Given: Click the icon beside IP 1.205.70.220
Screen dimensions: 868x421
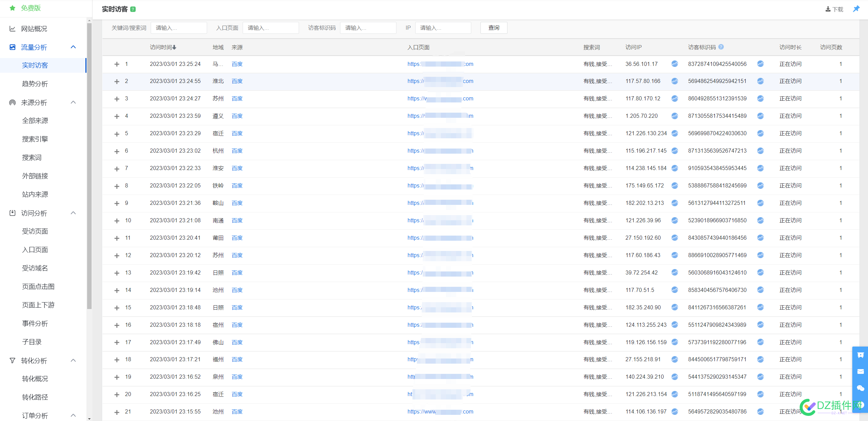Looking at the screenshot, I should pos(675,116).
